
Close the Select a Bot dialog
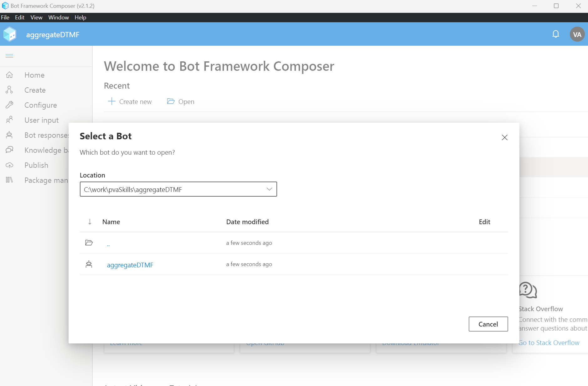[504, 137]
